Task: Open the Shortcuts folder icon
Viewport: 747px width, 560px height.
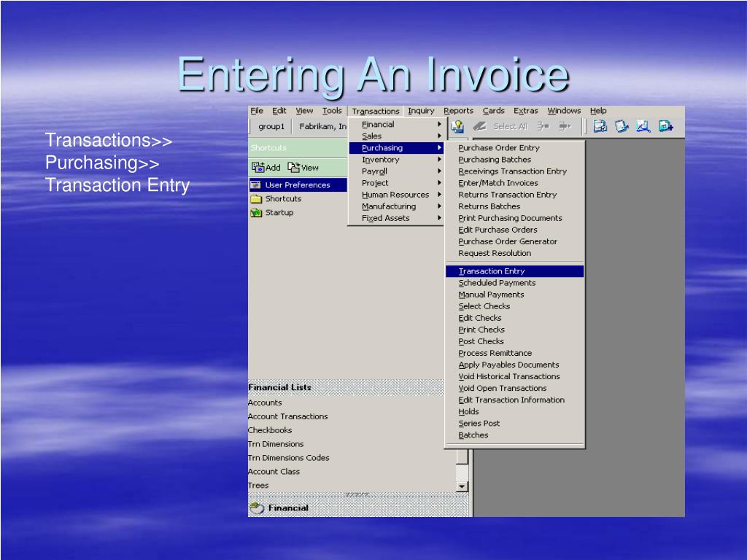Action: (x=256, y=198)
